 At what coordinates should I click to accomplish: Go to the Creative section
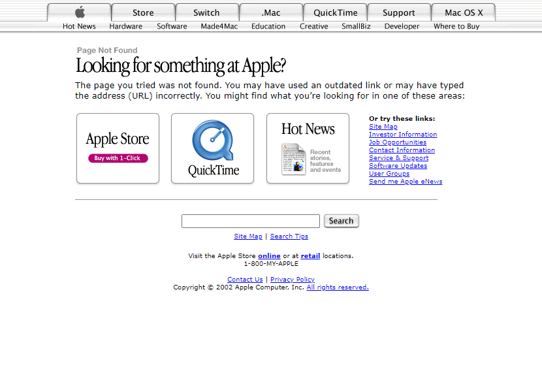(x=314, y=26)
